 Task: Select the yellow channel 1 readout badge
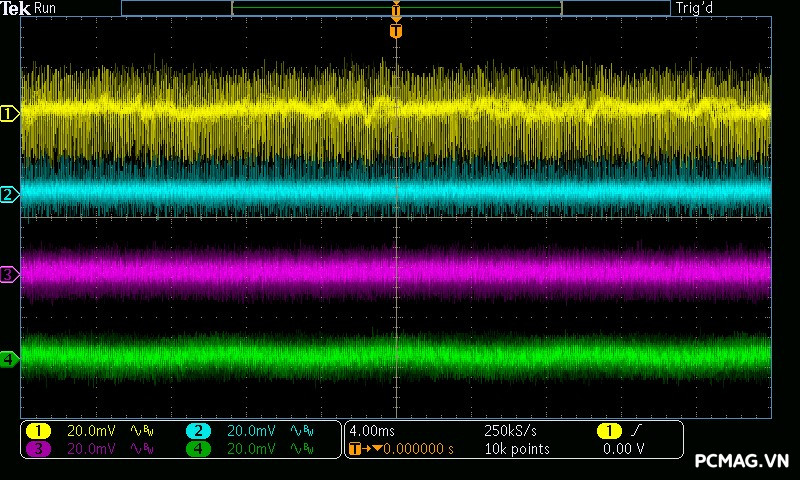(38, 431)
